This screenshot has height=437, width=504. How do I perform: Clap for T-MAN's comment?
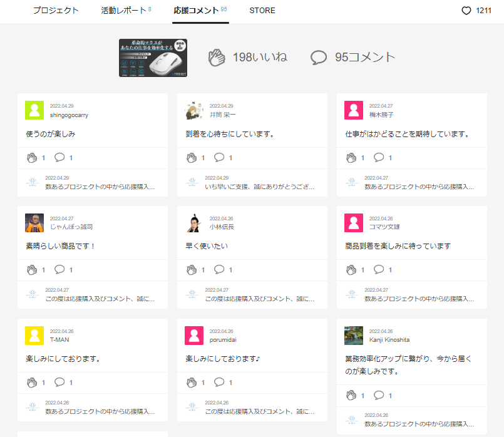32,382
